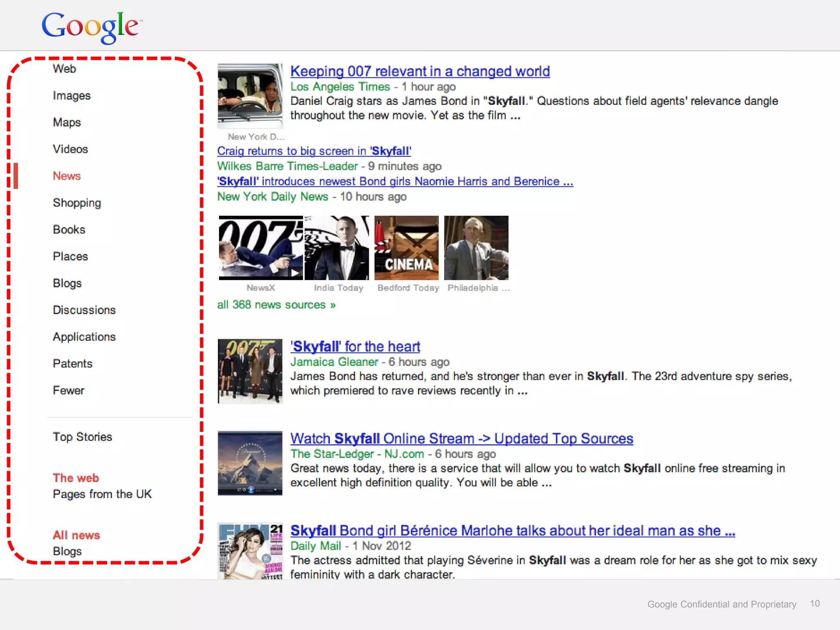Switch to Maps results
The image size is (840, 630).
coord(67,122)
